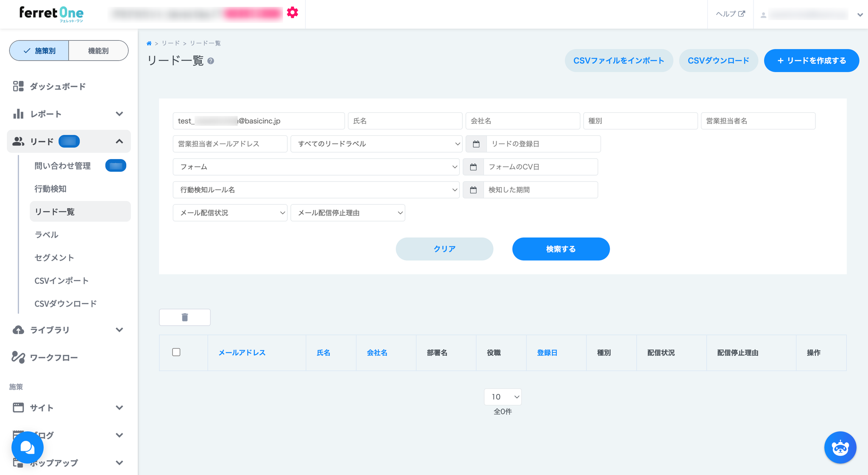This screenshot has height=475, width=868.
Task: Open 問い合わせ管理 in the sidebar
Action: point(63,166)
